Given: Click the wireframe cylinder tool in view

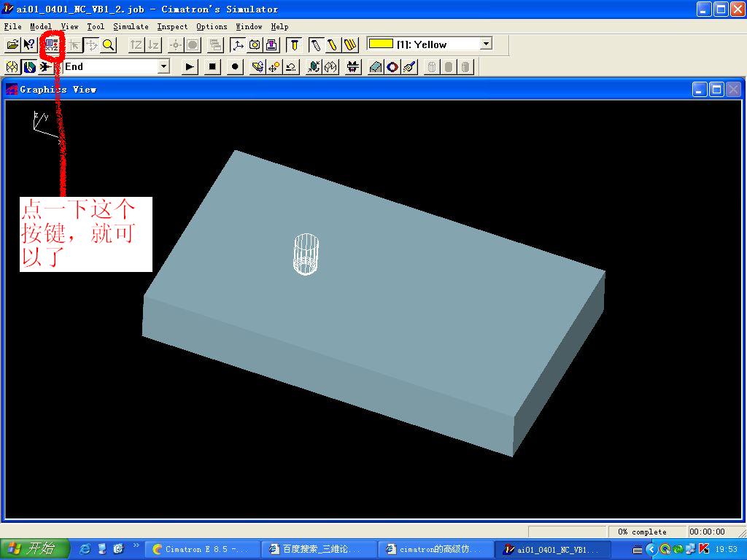Looking at the screenshot, I should tap(306, 254).
